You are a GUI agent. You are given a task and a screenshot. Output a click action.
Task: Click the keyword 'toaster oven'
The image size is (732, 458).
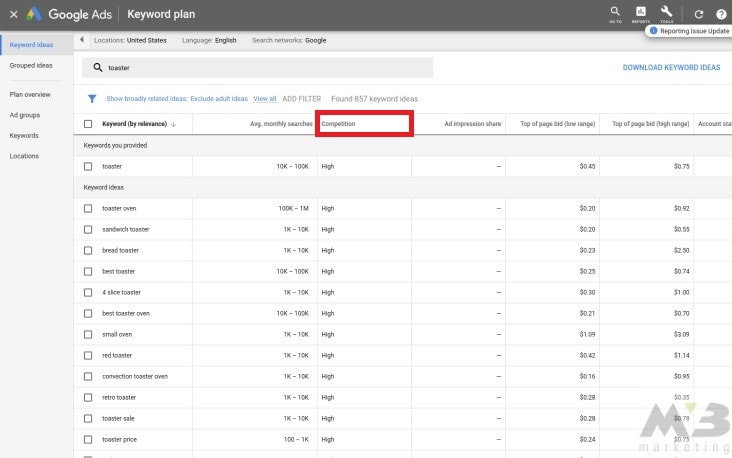[119, 208]
